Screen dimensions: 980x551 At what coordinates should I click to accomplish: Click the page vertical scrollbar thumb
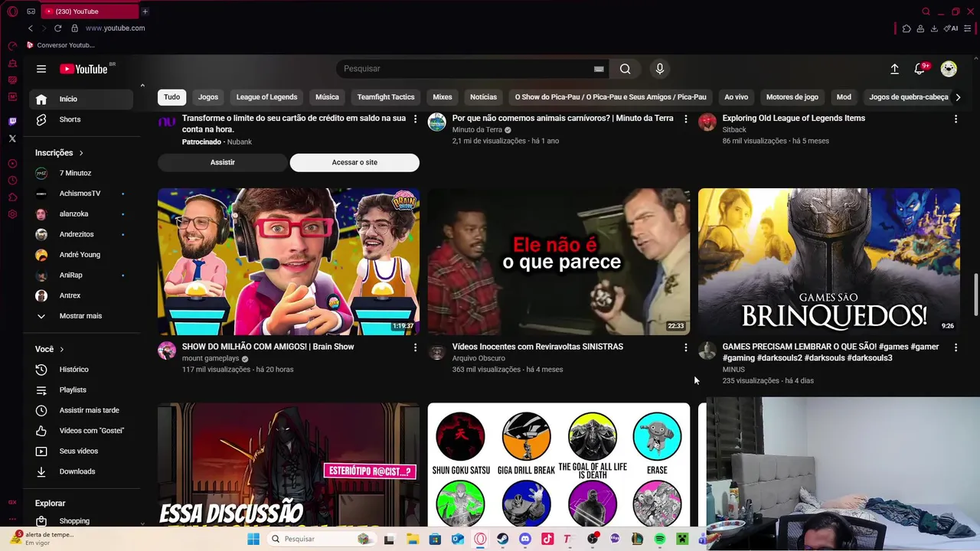(975, 295)
